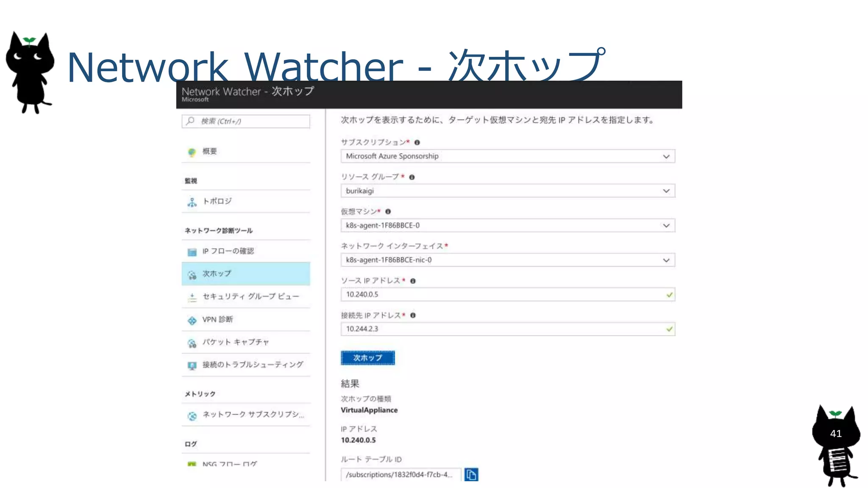
Task: Select セキュリティ グループ ビュー menu item
Action: (246, 297)
